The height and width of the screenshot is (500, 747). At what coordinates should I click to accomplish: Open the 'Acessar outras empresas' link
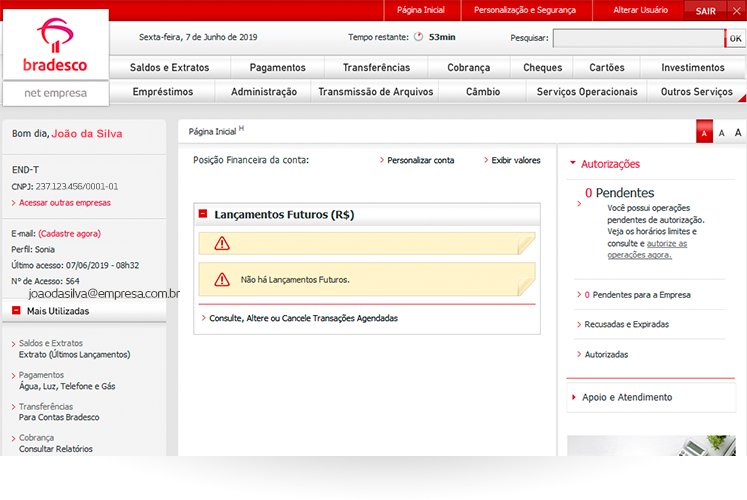tap(64, 203)
